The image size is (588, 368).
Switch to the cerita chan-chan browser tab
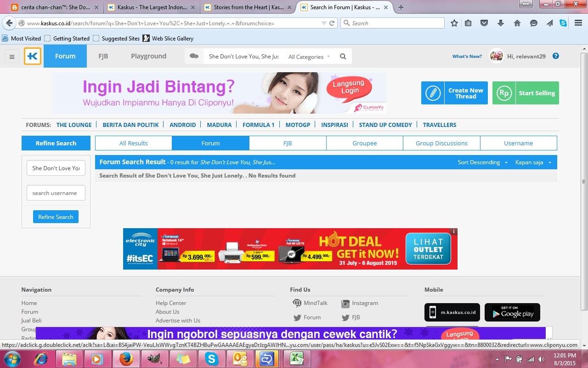(56, 7)
